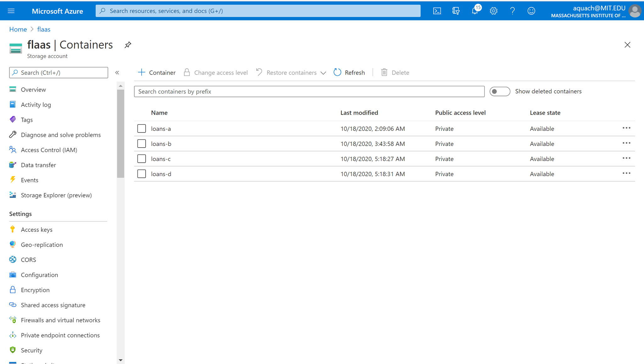The image size is (644, 364).
Task: Open the feedback smiley icon
Action: point(531,11)
